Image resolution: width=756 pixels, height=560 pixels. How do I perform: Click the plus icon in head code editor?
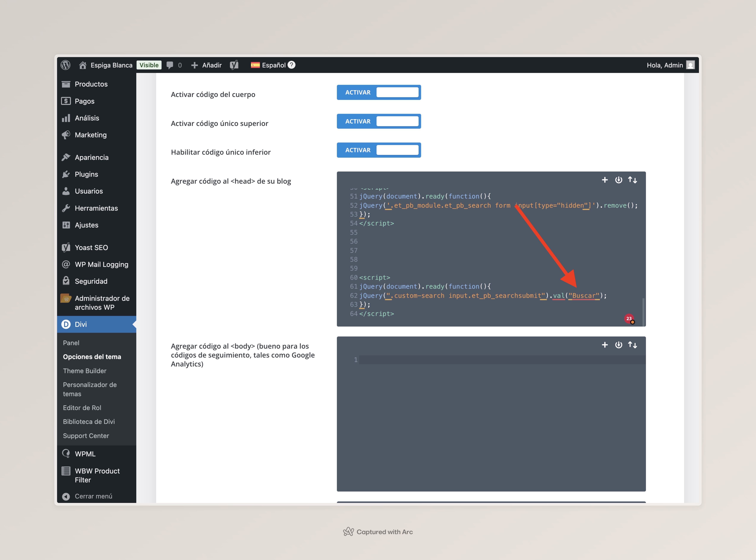coord(605,180)
